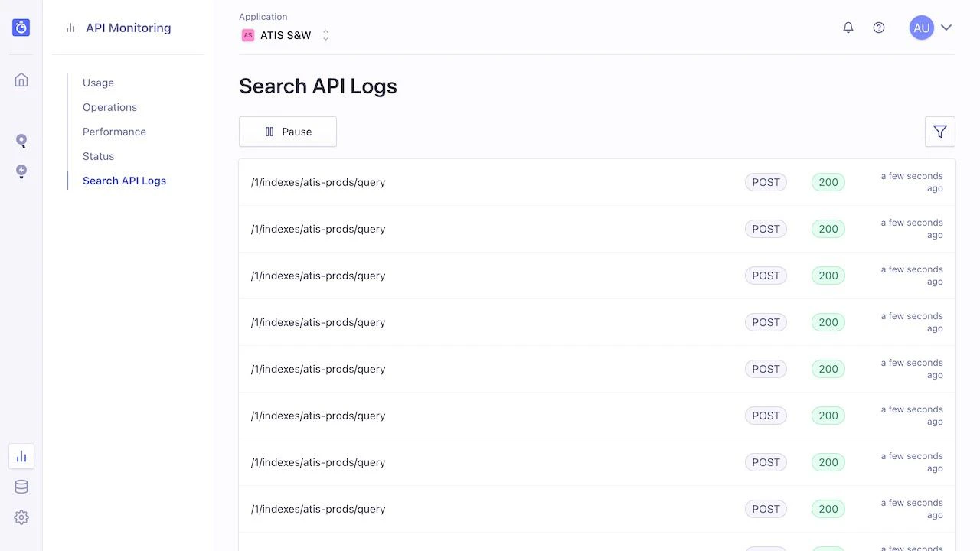Click the Search API Logs link
The height and width of the screenshot is (551, 980).
tap(124, 181)
